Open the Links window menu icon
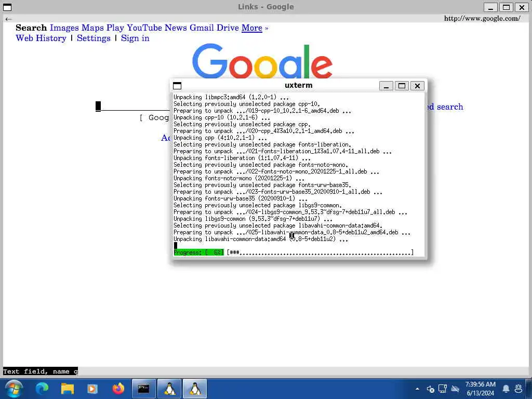The width and height of the screenshot is (532, 399). (x=7, y=7)
